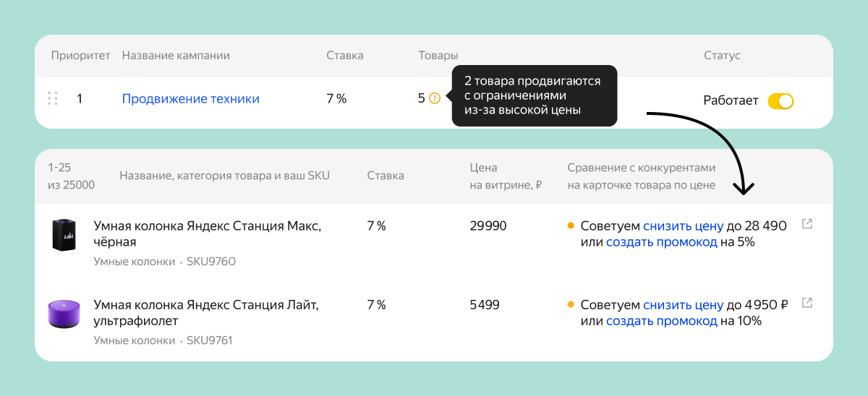Click orange status dot for Станция Лайт

tap(571, 305)
